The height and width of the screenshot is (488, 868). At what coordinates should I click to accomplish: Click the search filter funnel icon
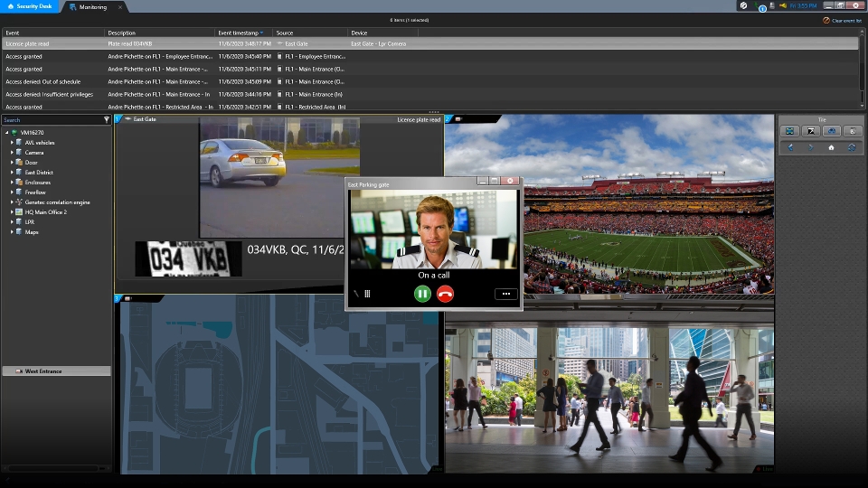[106, 119]
